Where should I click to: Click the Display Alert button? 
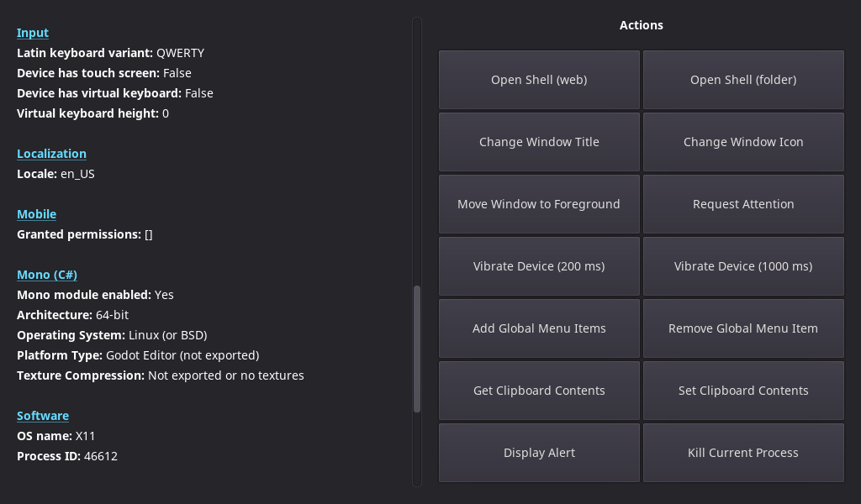coord(539,453)
